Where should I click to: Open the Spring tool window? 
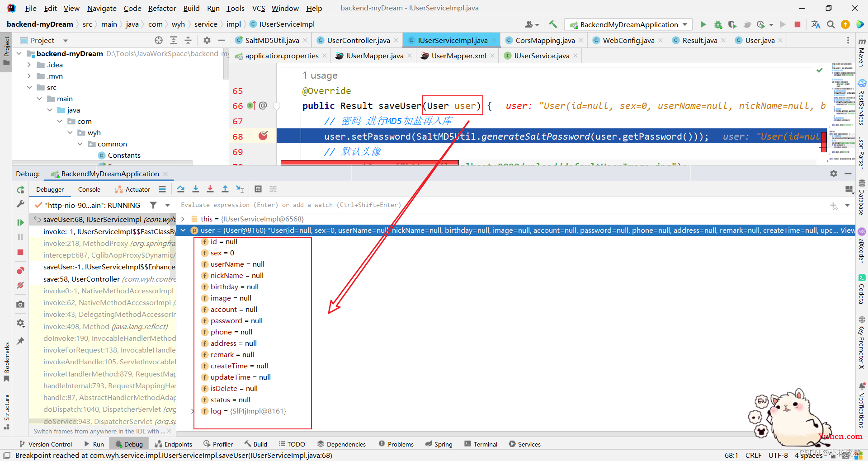coord(439,444)
